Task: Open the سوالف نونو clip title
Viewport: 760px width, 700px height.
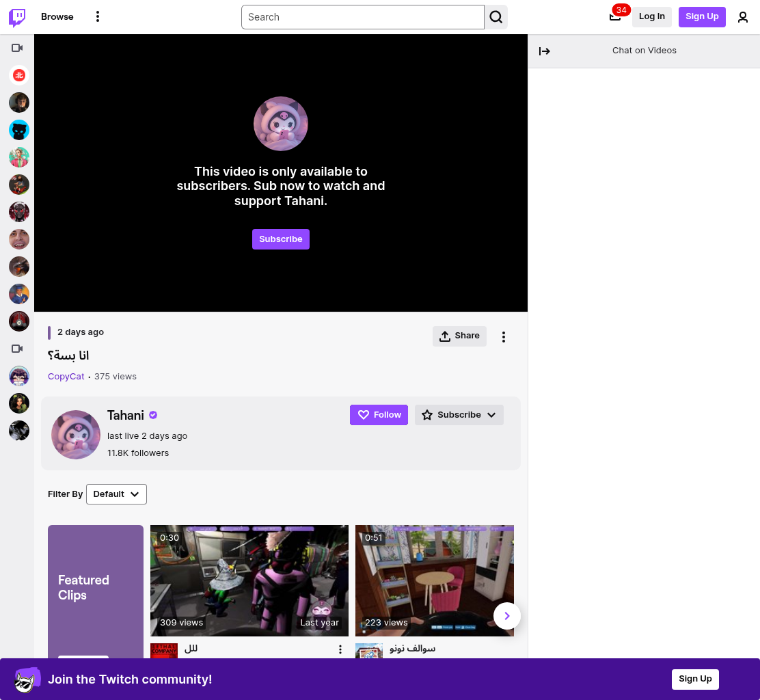Action: tap(413, 649)
